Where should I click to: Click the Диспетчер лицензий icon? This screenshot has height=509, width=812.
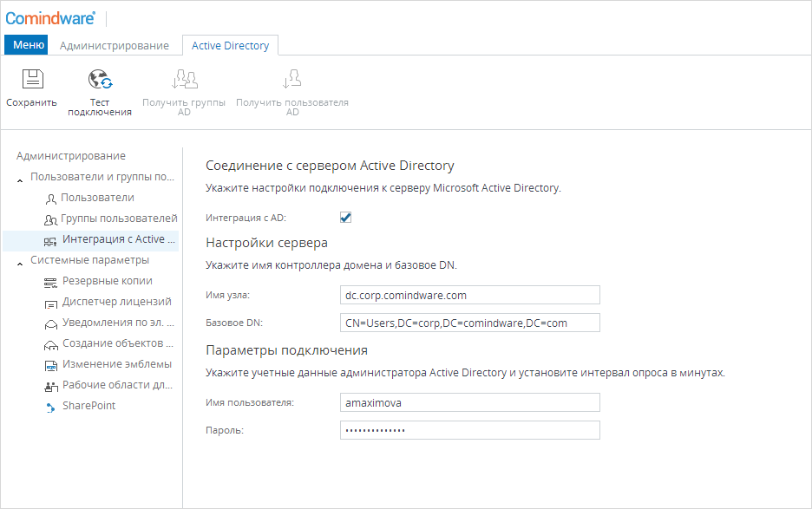click(50, 304)
